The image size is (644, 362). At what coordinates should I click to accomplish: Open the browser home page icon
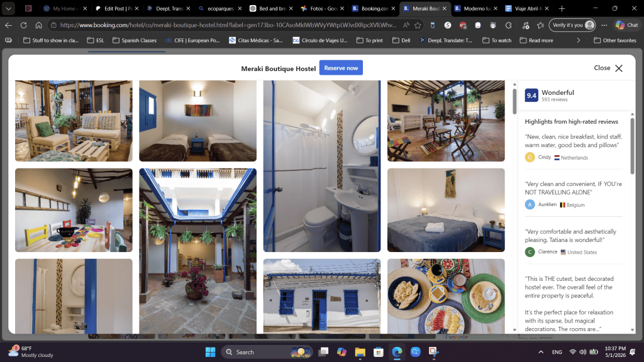click(x=38, y=25)
